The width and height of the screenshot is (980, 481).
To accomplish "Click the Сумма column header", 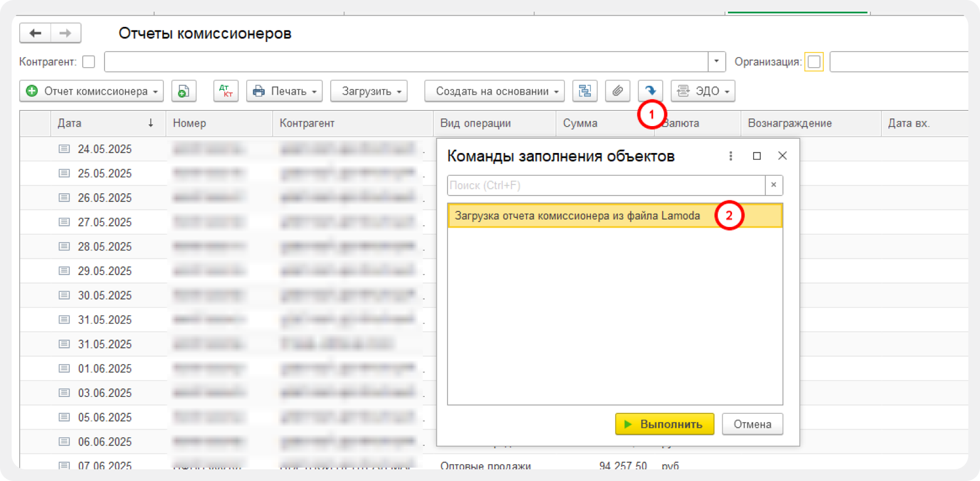I will point(605,123).
